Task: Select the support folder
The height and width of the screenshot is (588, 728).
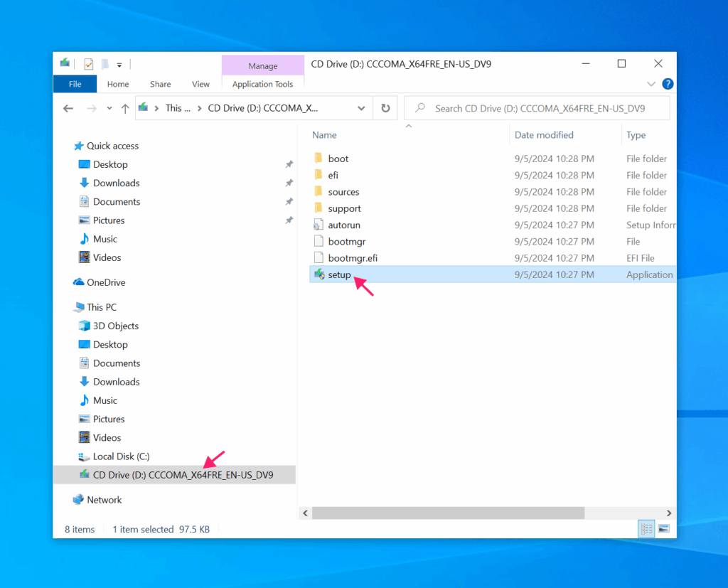Action: click(x=344, y=208)
